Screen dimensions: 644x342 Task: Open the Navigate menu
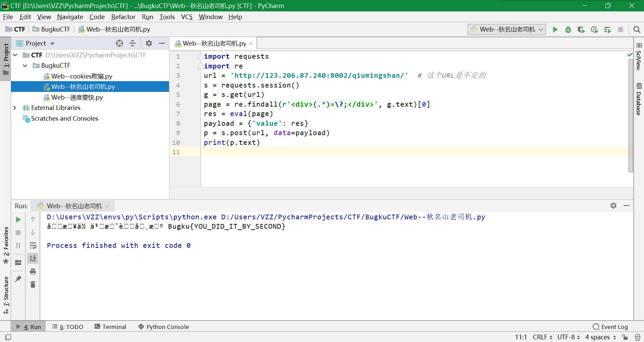(x=70, y=17)
